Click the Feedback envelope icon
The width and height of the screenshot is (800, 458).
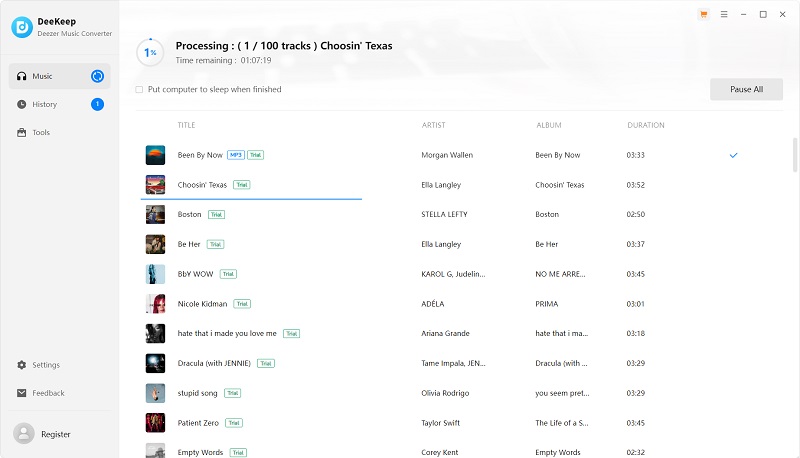tap(21, 393)
